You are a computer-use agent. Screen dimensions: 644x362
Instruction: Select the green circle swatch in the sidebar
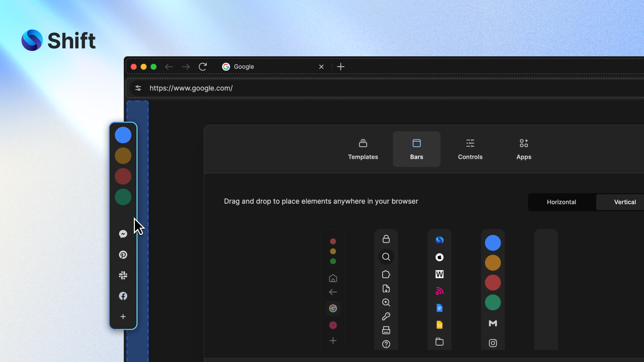(x=123, y=197)
